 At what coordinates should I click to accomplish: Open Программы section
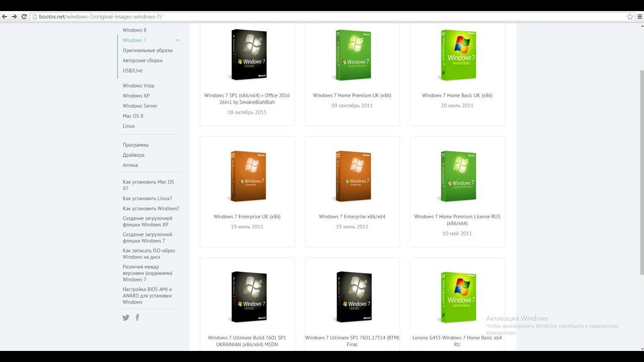coord(135,145)
